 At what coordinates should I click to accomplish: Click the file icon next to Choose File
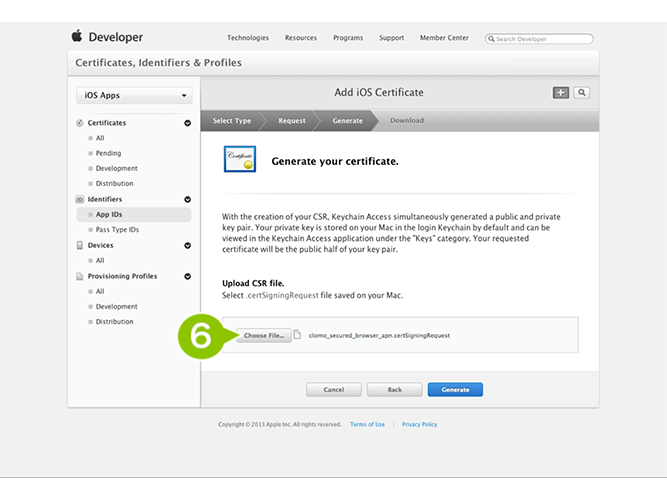point(297,335)
